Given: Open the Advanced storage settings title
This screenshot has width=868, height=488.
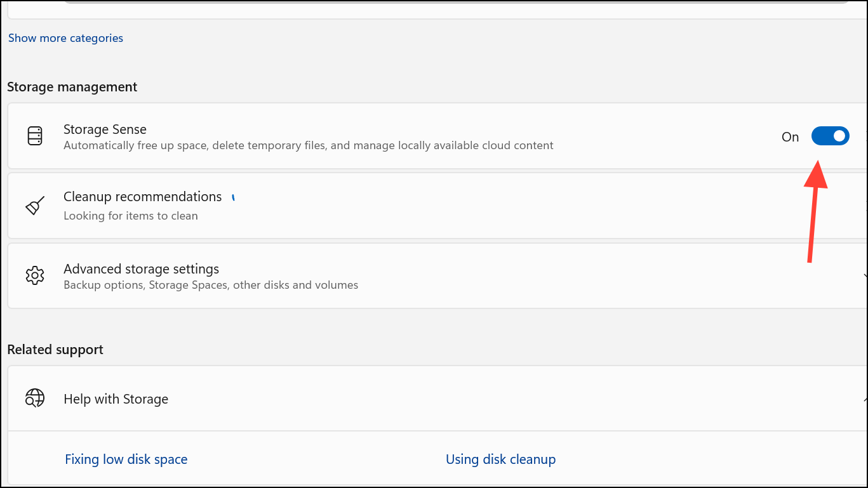Looking at the screenshot, I should 141,268.
